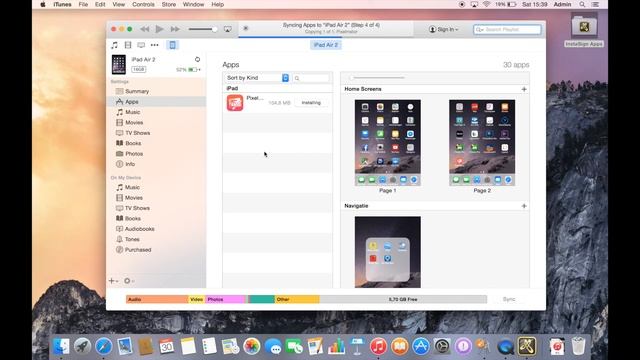Select Apps in the Settings sidebar
This screenshot has height=360, width=640.
point(156,102)
